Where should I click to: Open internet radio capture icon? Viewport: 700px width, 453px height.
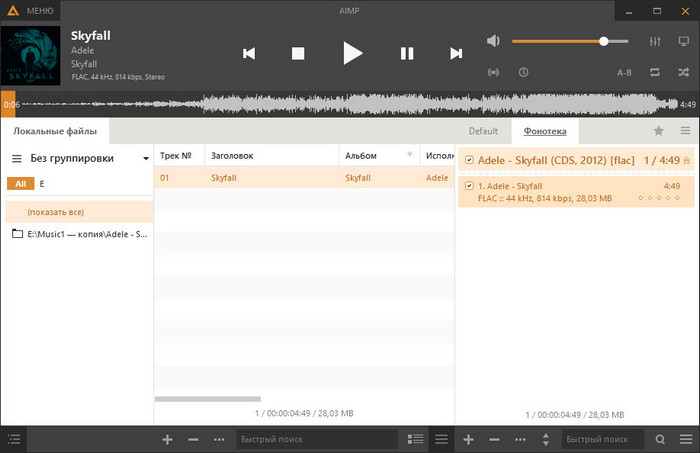492,73
